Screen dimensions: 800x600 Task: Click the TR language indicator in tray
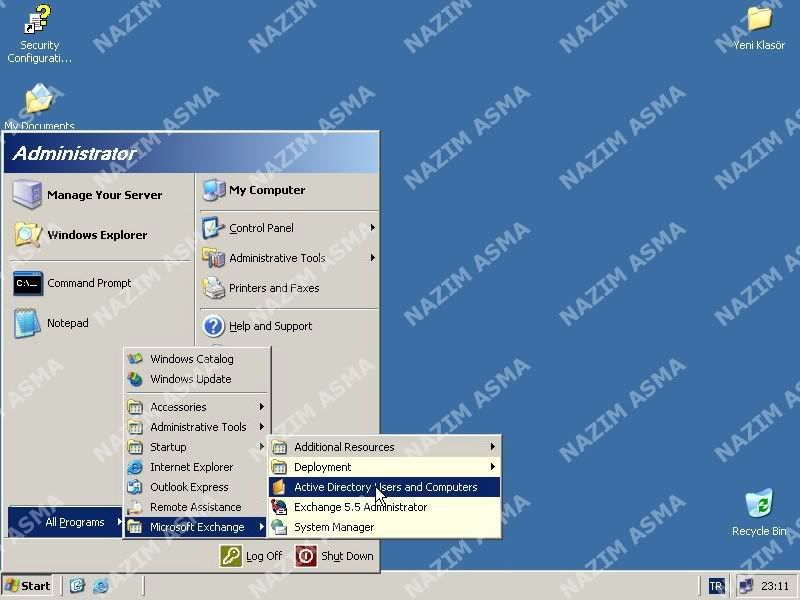click(x=716, y=586)
